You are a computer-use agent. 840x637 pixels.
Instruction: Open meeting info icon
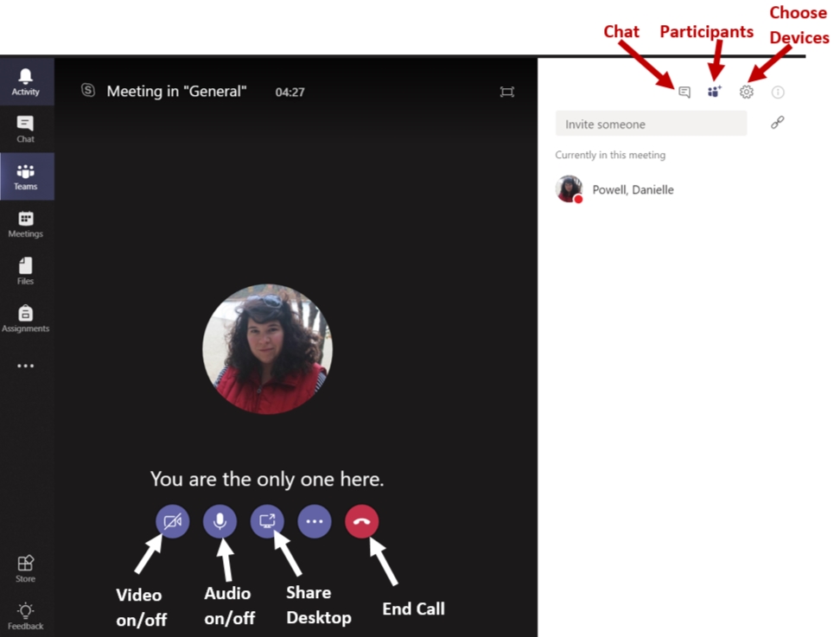pos(778,92)
